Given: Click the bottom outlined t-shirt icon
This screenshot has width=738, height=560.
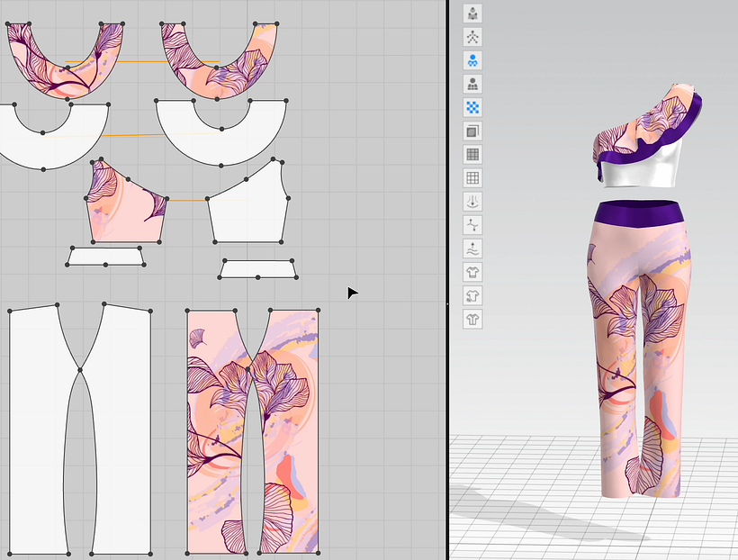Looking at the screenshot, I should 472,320.
